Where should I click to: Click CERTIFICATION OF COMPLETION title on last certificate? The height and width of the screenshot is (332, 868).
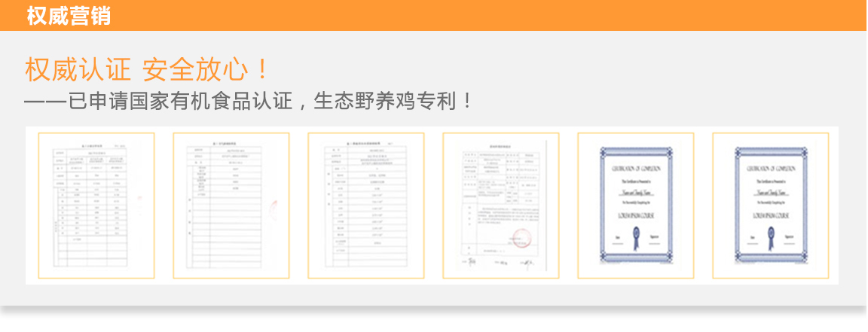(771, 169)
